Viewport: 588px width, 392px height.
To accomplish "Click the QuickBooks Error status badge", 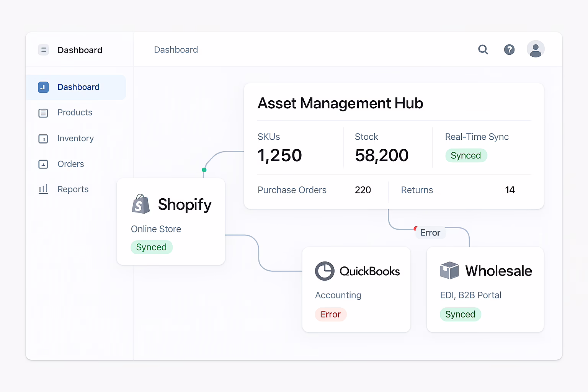I will (330, 314).
